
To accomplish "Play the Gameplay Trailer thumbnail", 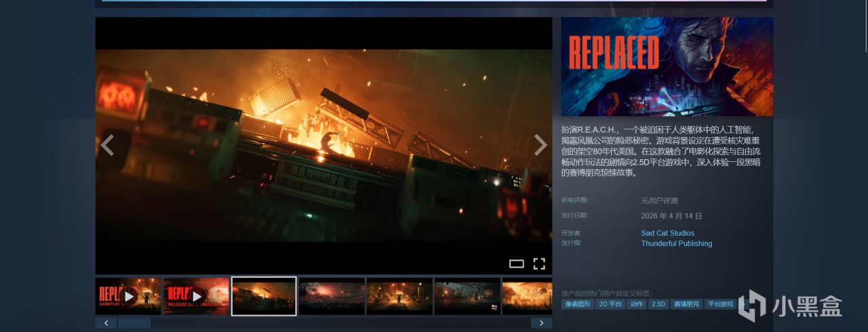I will [x=128, y=296].
